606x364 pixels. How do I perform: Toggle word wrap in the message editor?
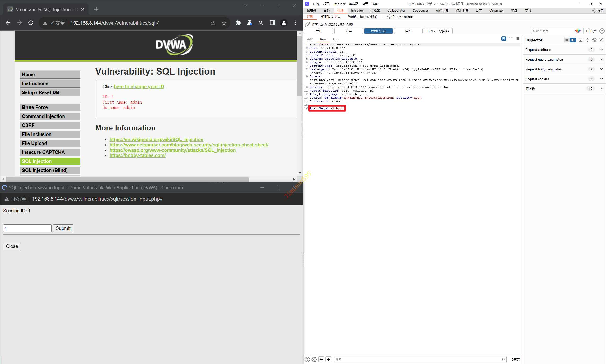[x=503, y=39]
